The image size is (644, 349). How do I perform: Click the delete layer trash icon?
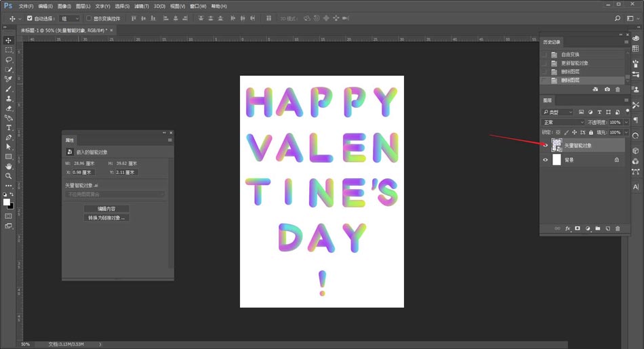[x=618, y=229]
